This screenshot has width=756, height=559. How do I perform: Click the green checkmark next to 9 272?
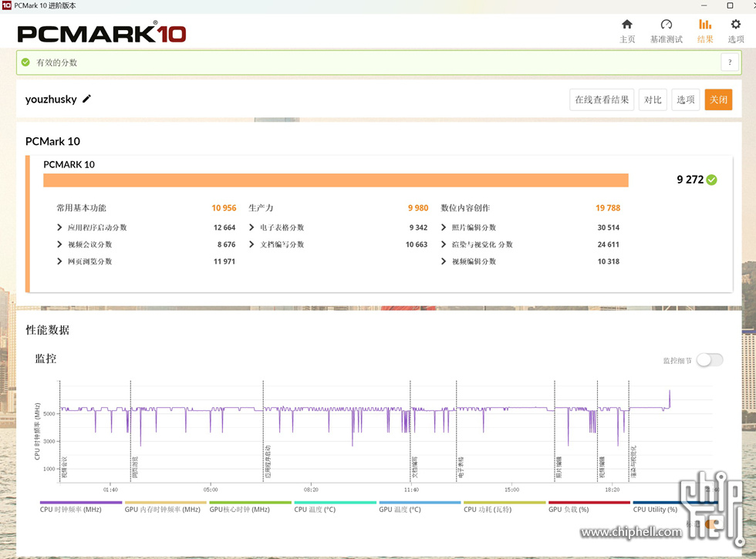pos(711,180)
